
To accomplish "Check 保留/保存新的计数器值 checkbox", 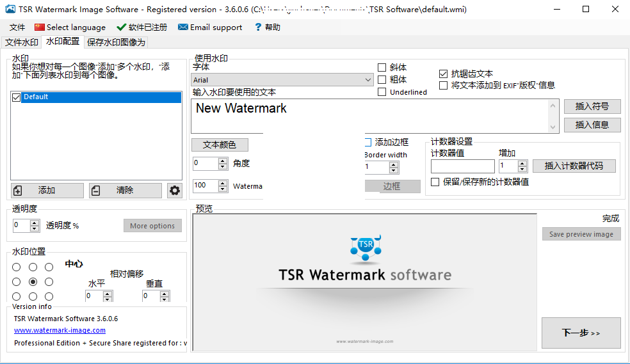I will coord(435,182).
